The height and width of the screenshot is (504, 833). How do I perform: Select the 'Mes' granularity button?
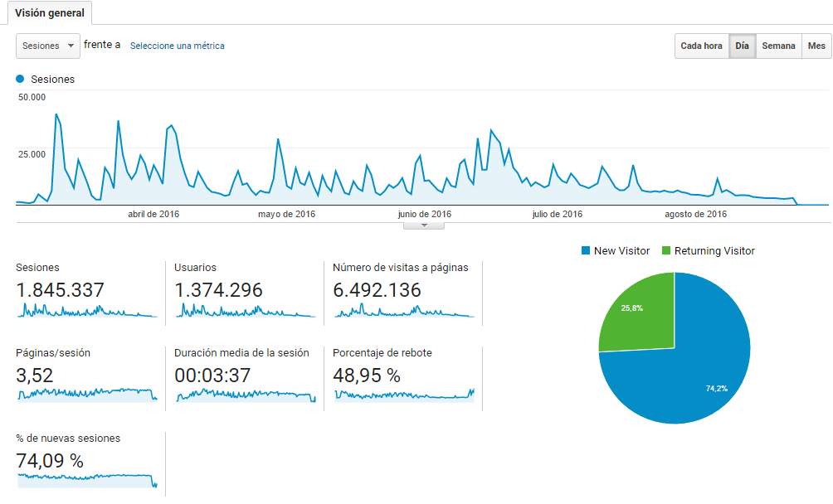[816, 46]
